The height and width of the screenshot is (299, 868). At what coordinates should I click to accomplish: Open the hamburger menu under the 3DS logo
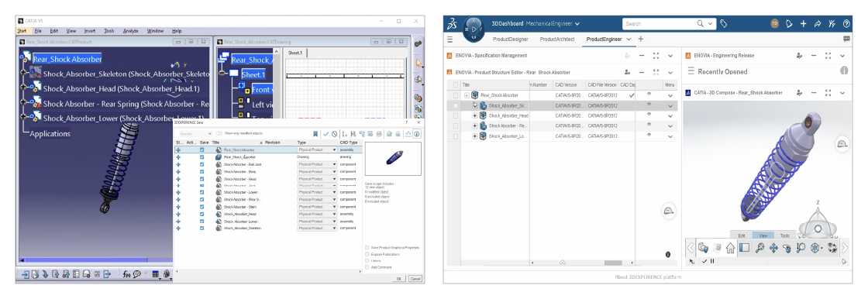pos(450,40)
